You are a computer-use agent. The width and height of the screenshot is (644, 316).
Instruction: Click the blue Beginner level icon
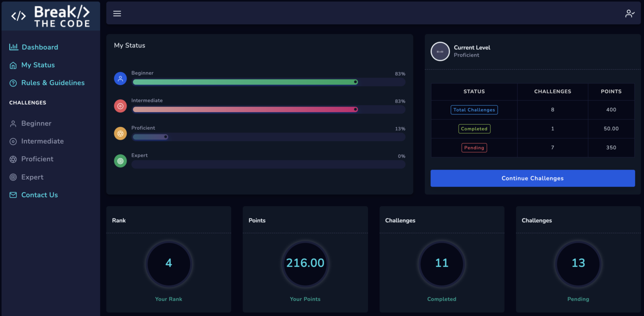[x=120, y=78]
